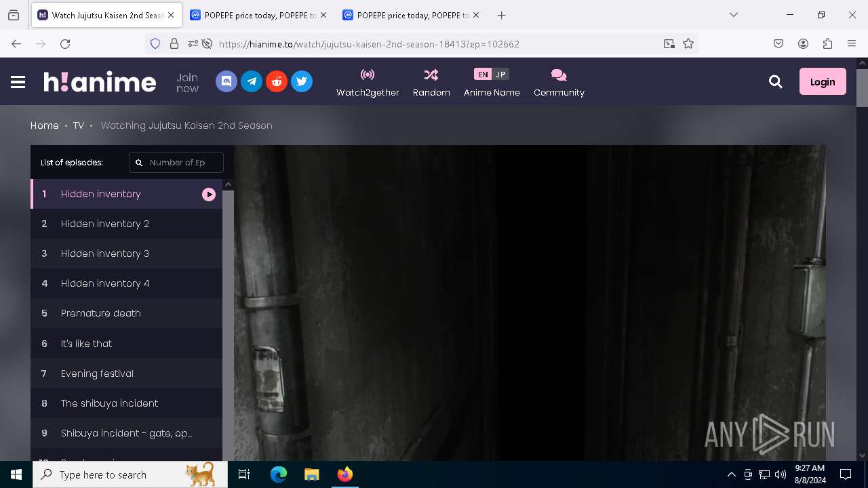Open Task View on taskbar
Viewport: 868px width, 488px height.
click(245, 474)
